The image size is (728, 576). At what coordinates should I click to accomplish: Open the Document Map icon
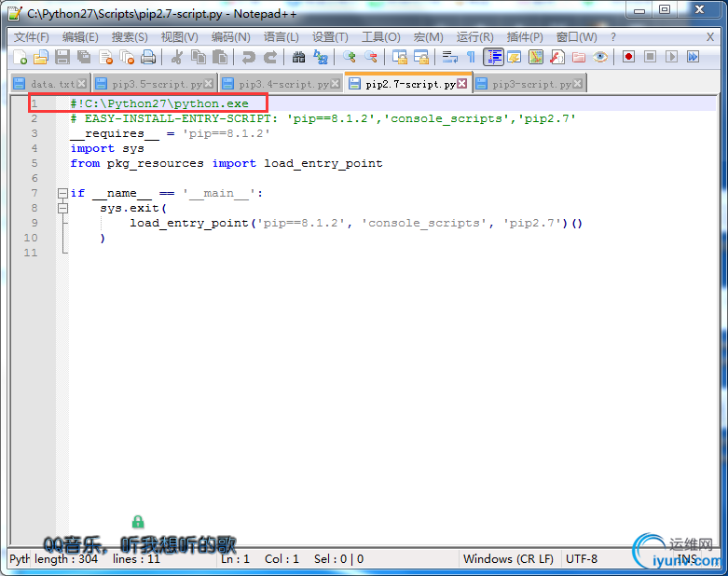coord(536,57)
